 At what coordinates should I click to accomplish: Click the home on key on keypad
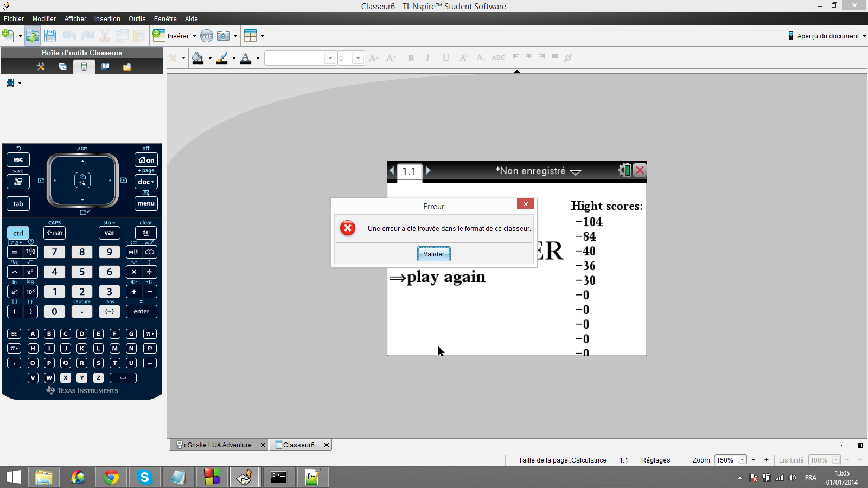[x=146, y=160]
